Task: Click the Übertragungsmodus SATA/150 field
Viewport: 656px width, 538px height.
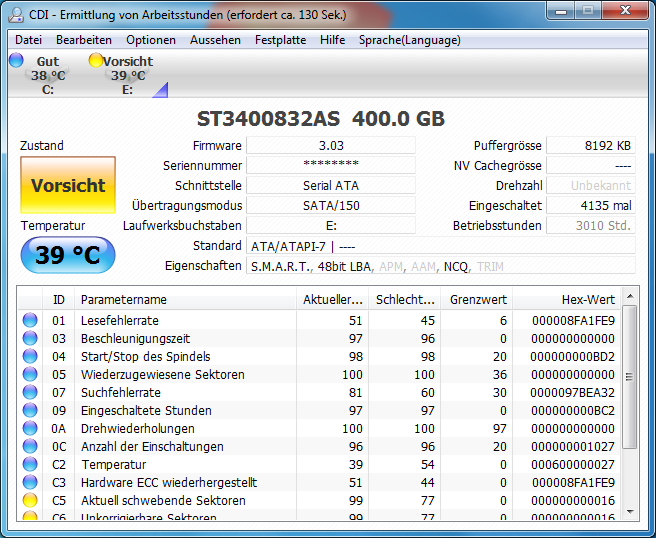Action: tap(331, 205)
